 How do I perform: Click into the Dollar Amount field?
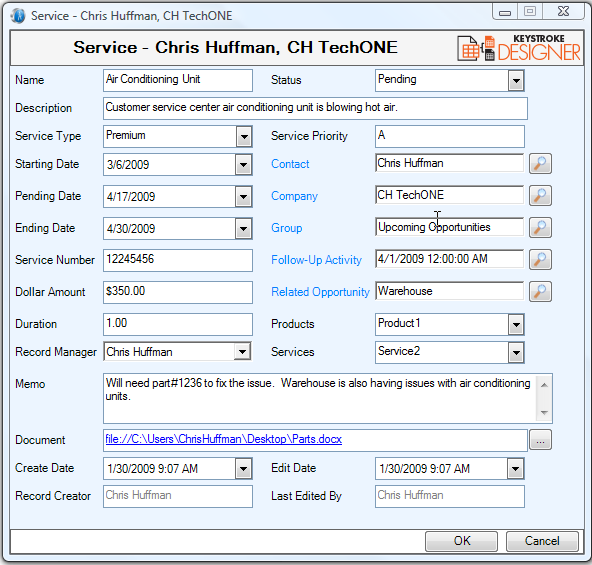[178, 292]
